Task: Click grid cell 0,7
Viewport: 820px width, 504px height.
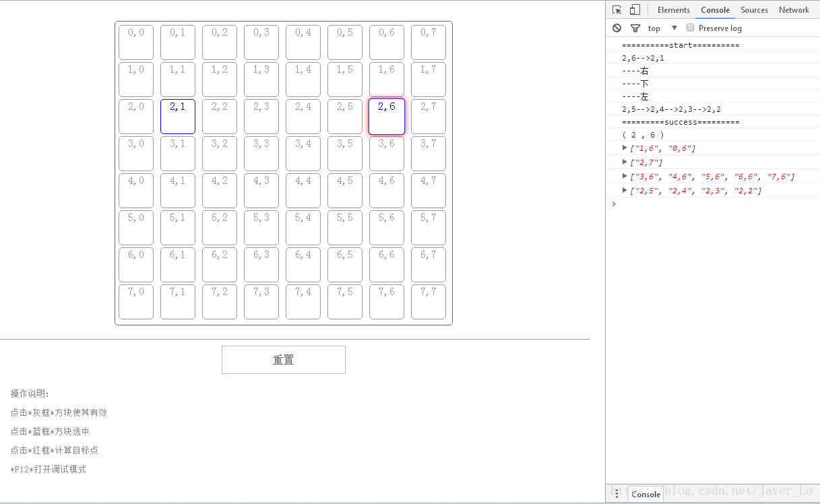Action: tap(429, 42)
